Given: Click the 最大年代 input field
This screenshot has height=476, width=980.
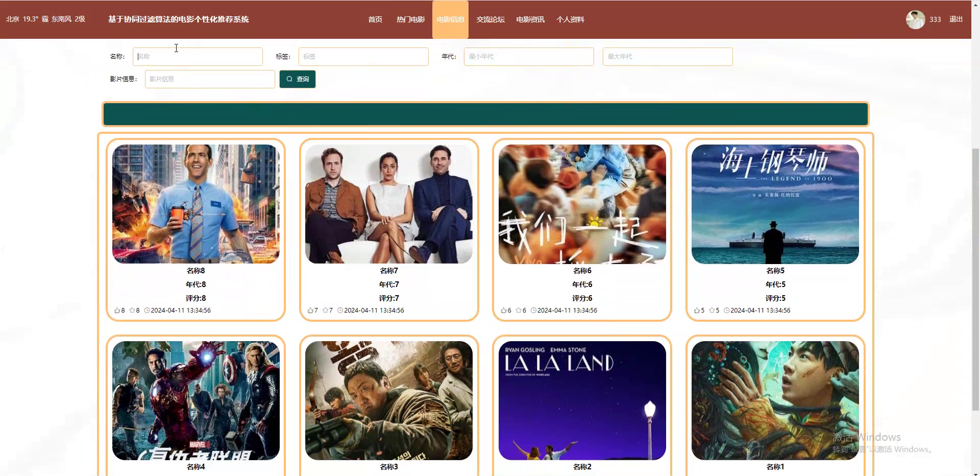Looking at the screenshot, I should pyautogui.click(x=668, y=57).
